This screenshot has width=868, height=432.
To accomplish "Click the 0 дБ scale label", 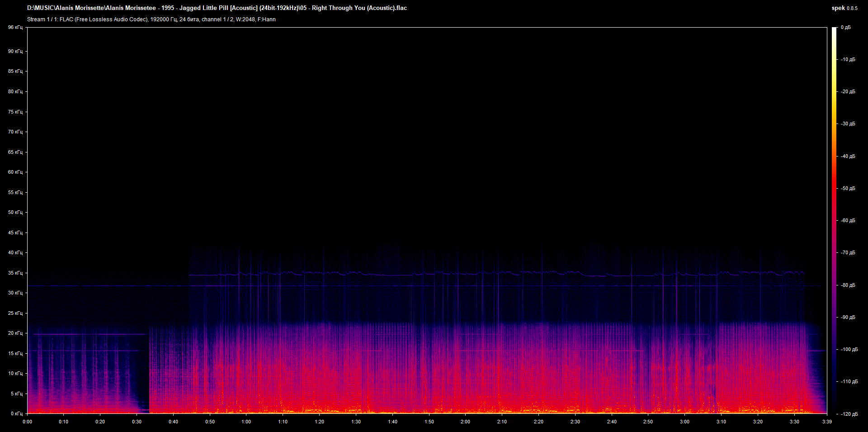I will click(846, 28).
